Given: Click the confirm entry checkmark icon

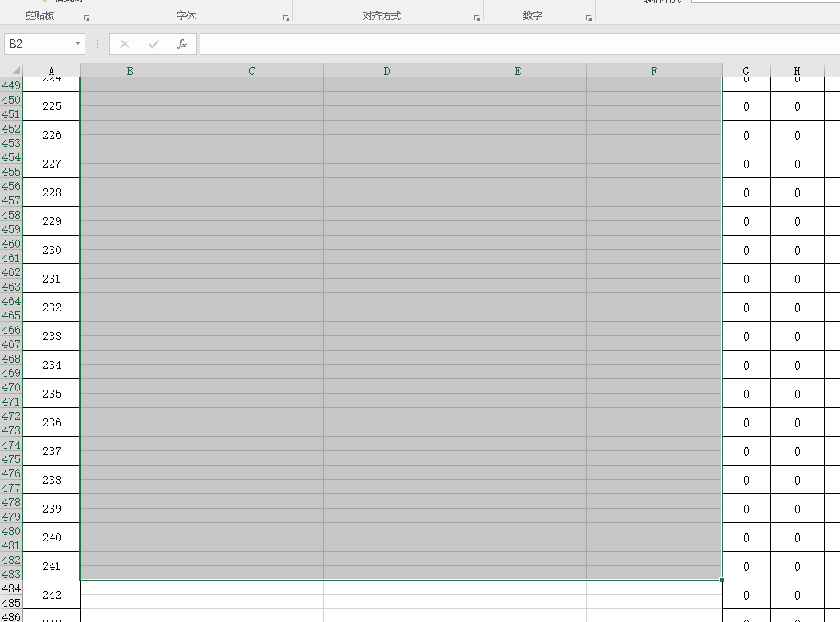Looking at the screenshot, I should tap(153, 44).
